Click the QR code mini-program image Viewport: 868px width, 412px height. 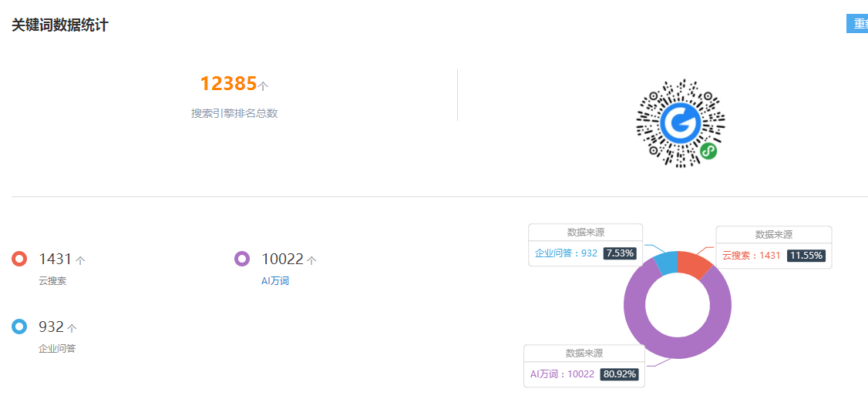tap(681, 123)
